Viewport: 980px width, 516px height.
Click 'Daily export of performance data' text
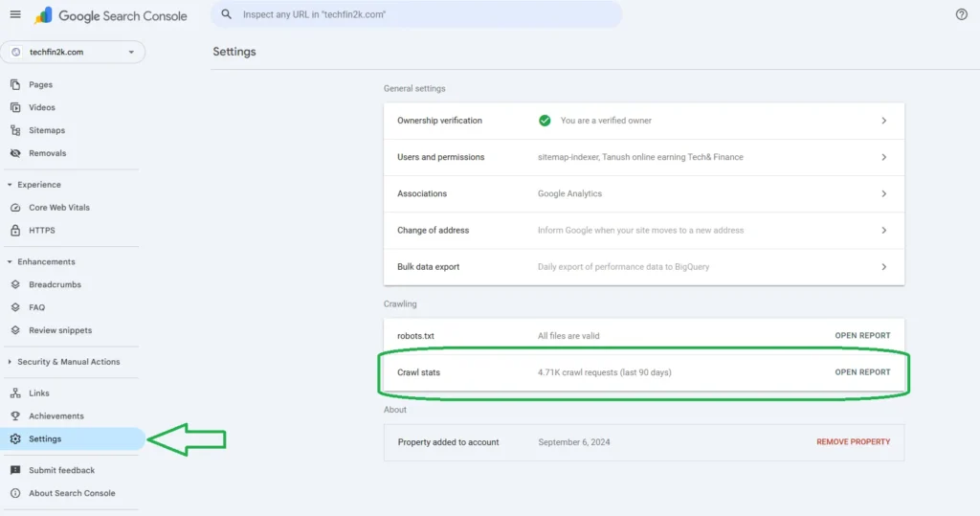pyautogui.click(x=623, y=267)
